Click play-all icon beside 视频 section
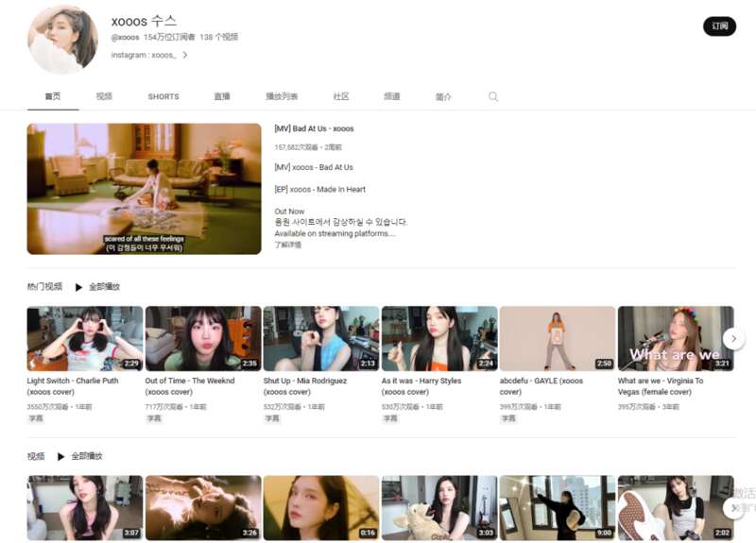The width and height of the screenshot is (756, 543). click(61, 457)
